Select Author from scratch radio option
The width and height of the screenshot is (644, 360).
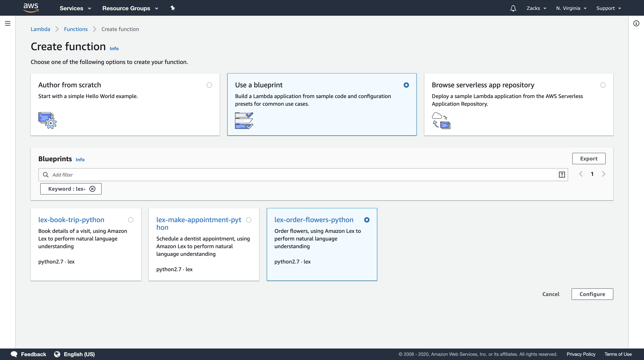coord(209,85)
